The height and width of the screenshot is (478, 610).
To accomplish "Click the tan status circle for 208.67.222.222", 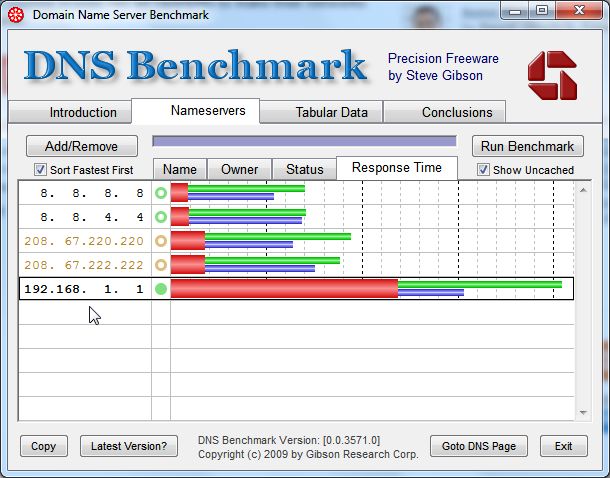I will [161, 265].
